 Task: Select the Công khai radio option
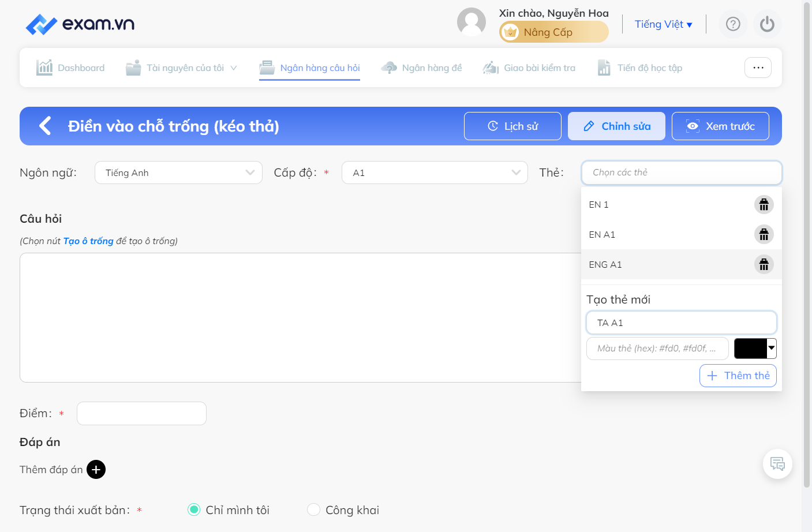313,509
